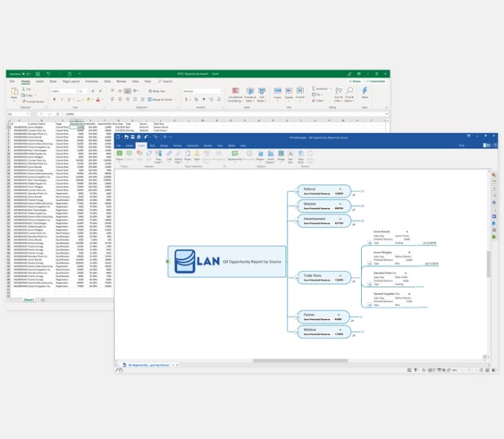Select the Sheet1 tab in Excel
This screenshot has width=504, height=439.
coord(28,300)
